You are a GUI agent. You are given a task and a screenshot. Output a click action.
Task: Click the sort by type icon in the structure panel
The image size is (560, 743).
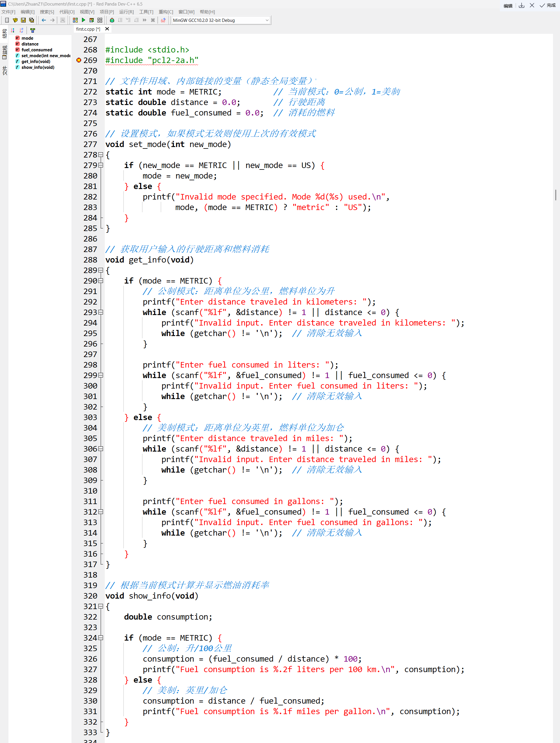pyautogui.click(x=13, y=30)
